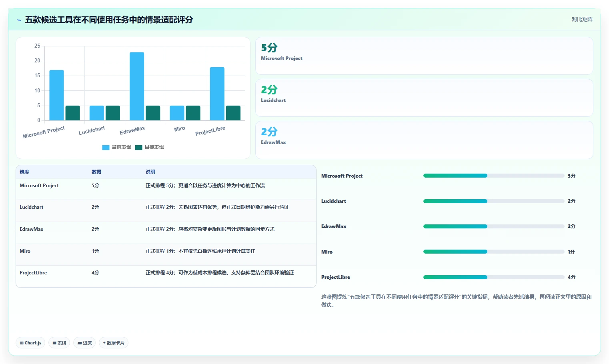The width and height of the screenshot is (609, 364).
Task: Click the Lucidchart progress bar
Action: click(x=494, y=201)
